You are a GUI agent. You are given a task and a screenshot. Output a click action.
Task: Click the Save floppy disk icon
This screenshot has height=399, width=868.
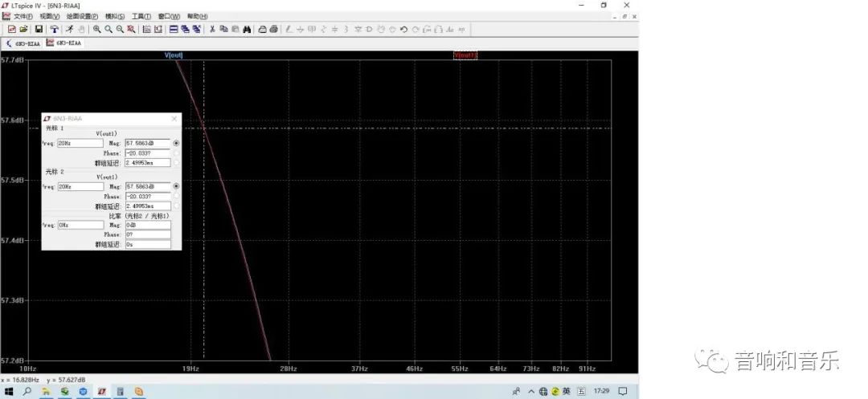pos(39,29)
